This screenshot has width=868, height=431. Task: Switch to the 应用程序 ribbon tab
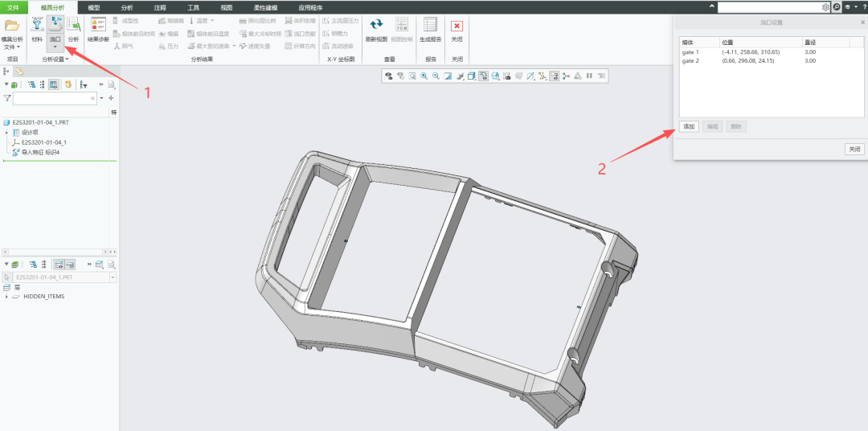click(x=310, y=8)
